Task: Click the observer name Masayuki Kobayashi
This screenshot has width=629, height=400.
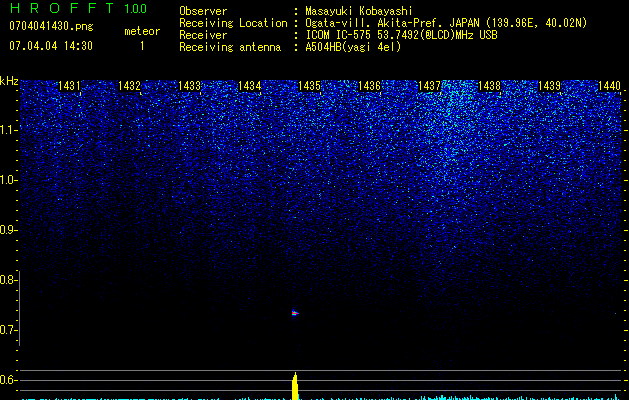Action: point(359,11)
